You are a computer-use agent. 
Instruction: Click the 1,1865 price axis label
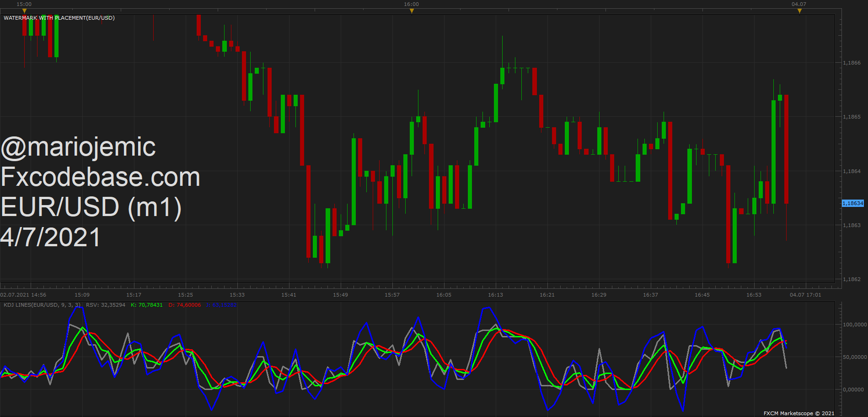pyautogui.click(x=852, y=117)
